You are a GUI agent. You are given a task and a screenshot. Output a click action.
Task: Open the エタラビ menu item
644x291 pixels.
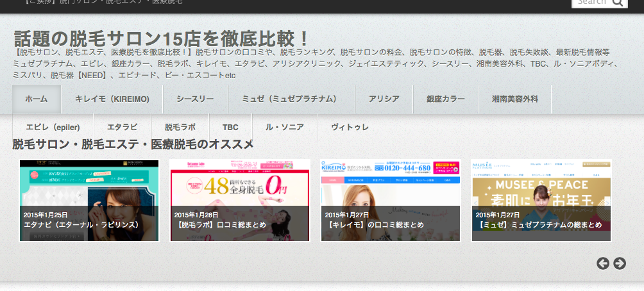[123, 128]
